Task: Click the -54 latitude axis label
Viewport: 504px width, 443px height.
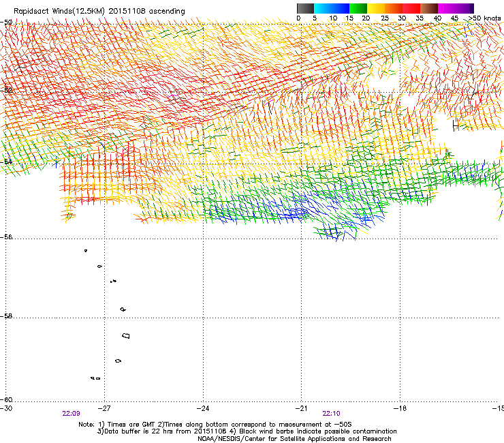Action: point(6,162)
